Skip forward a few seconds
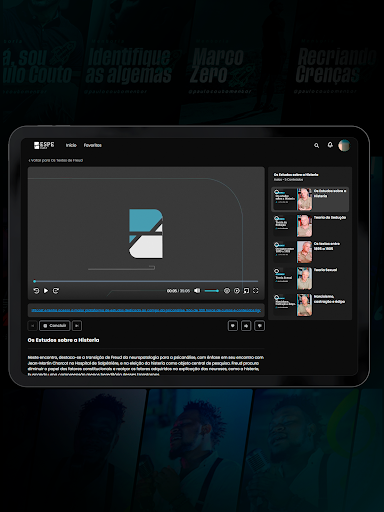384x512 pixels. click(56, 291)
